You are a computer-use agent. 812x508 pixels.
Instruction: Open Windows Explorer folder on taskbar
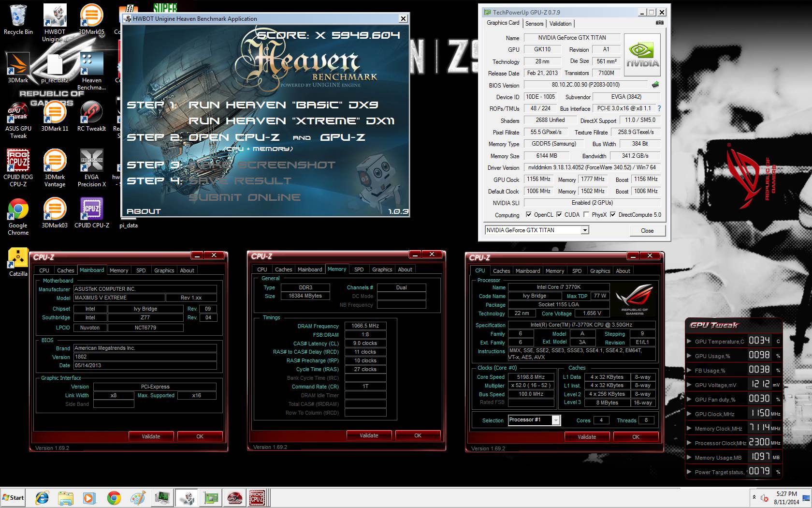click(x=66, y=498)
